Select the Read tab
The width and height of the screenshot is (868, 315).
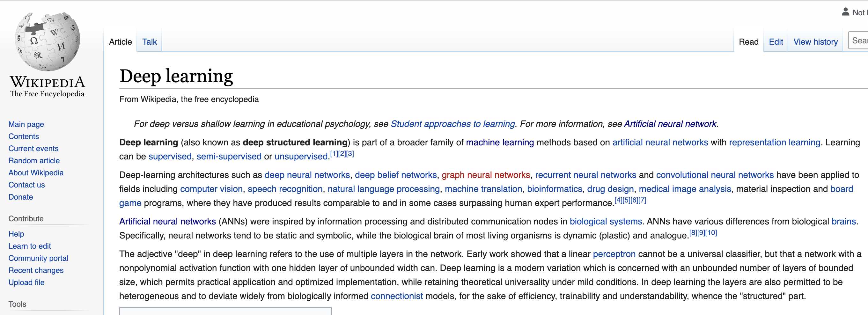pos(748,42)
